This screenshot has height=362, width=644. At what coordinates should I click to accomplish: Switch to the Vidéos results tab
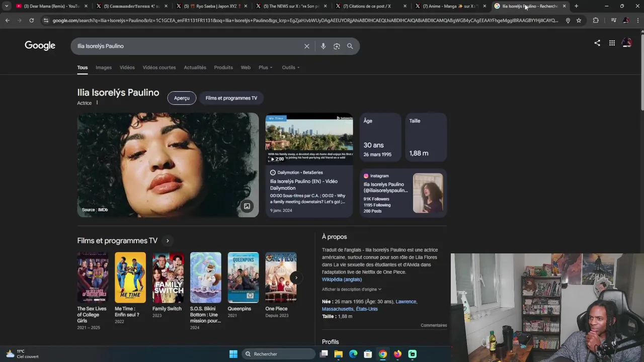point(127,67)
